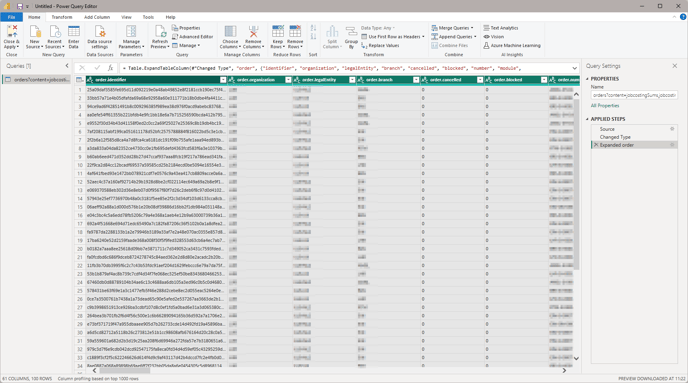Click Enter Data icon
The image size is (688, 383).
(x=74, y=32)
